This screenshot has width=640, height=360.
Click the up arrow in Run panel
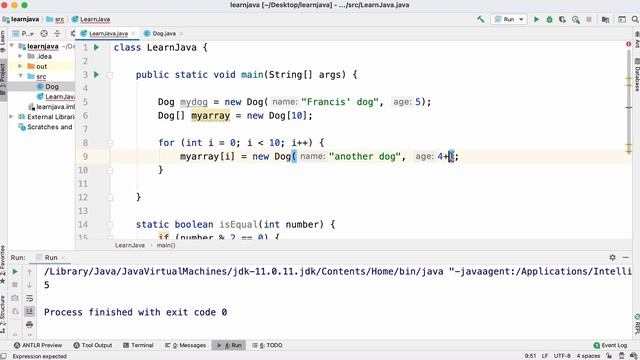coord(29,271)
